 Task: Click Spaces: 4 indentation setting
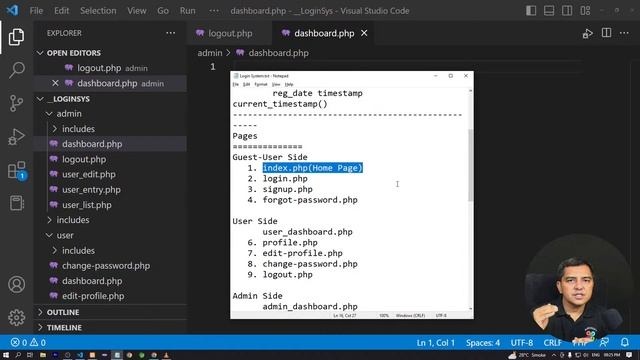point(483,342)
